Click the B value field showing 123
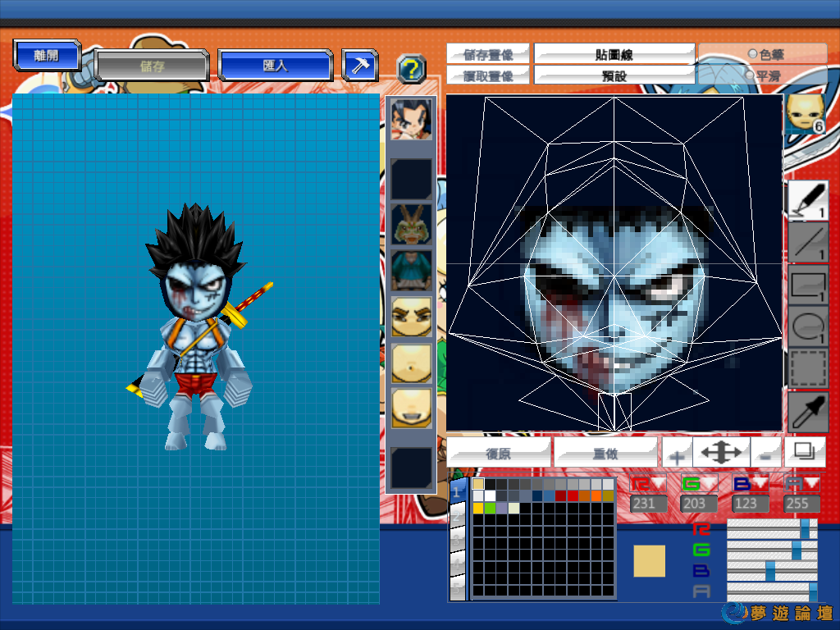This screenshot has height=630, width=840. click(x=751, y=504)
